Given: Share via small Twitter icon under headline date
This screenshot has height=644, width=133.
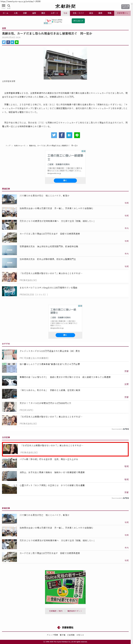Looking at the screenshot, I should 4,42.
